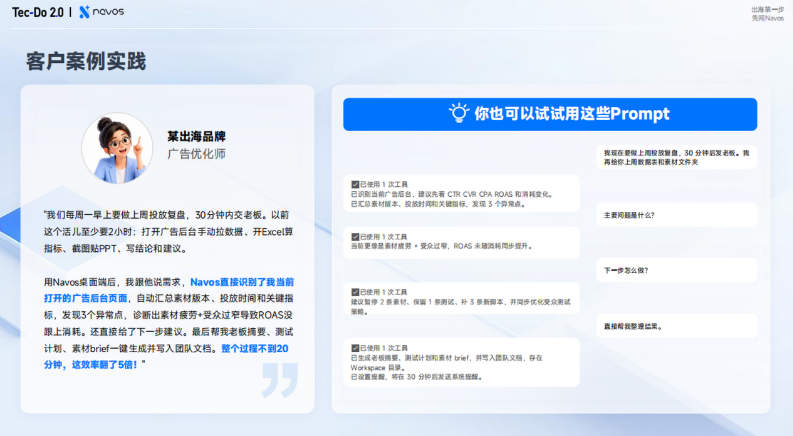Click the blue "你也可以试试用这些Prompt" banner
Viewport: 793px width, 436px height.
tap(550, 114)
